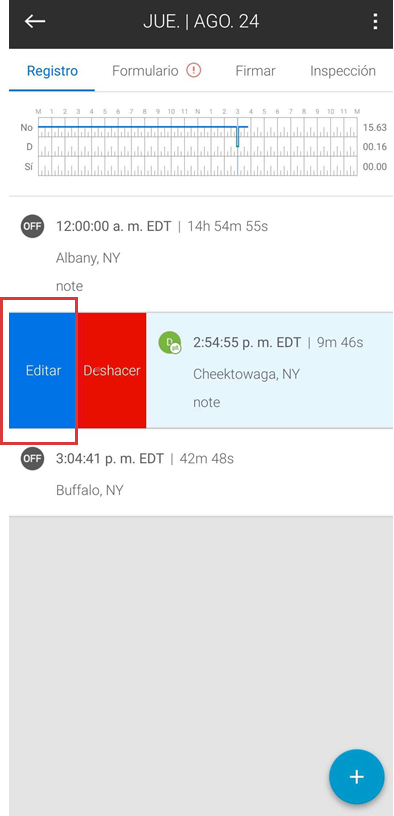The height and width of the screenshot is (816, 394).
Task: Open the three-dot overflow menu
Action: pyautogui.click(x=375, y=21)
